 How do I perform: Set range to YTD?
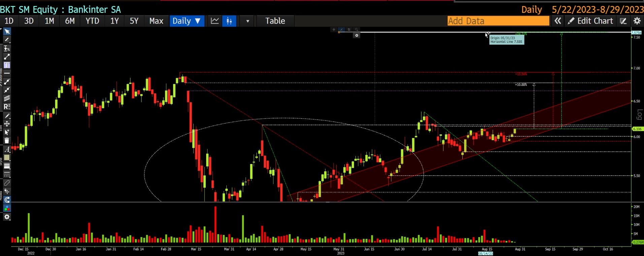[92, 21]
